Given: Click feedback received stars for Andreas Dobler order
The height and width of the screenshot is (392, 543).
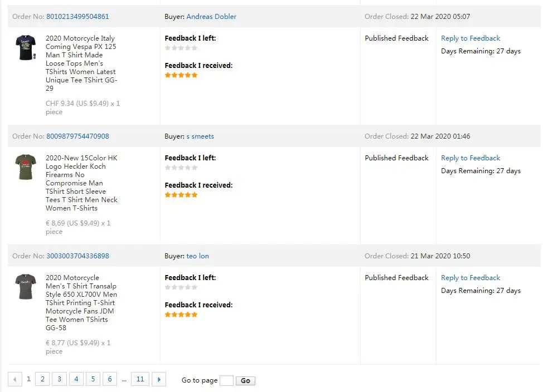Looking at the screenshot, I should click(x=181, y=75).
